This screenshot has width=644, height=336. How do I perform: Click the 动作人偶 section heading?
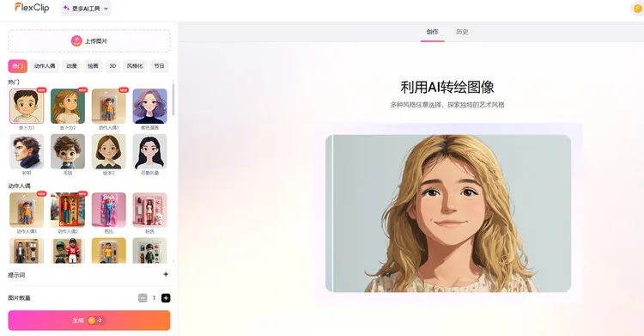(19, 186)
